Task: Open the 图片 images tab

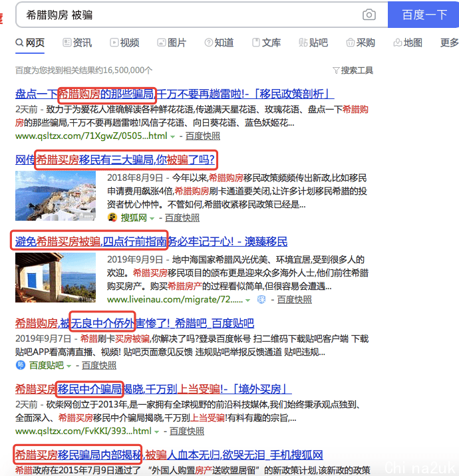Action: point(172,43)
